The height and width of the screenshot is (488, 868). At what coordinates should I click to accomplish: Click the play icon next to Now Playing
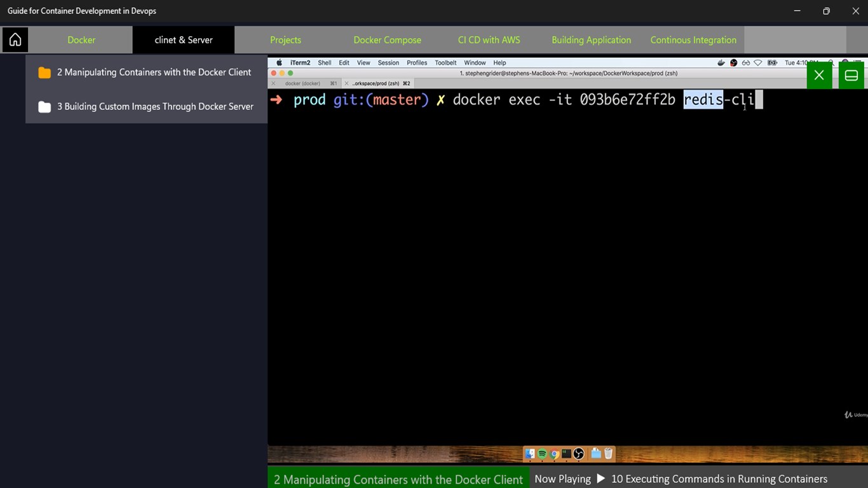[x=600, y=478]
